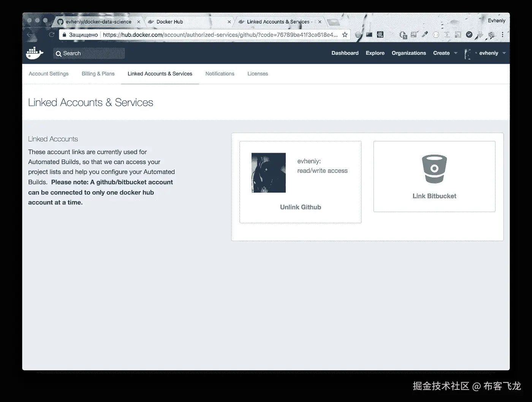Close the Docker Hub browser tab

(229, 22)
